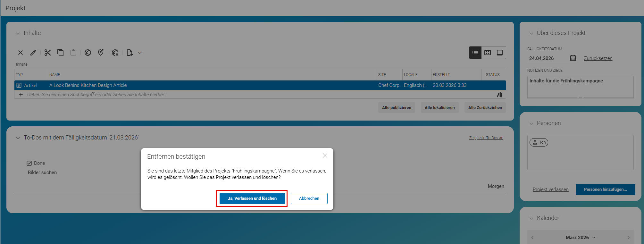Open the dropdown arrow next to new document icon
This screenshot has height=244, width=644.
pos(140,53)
